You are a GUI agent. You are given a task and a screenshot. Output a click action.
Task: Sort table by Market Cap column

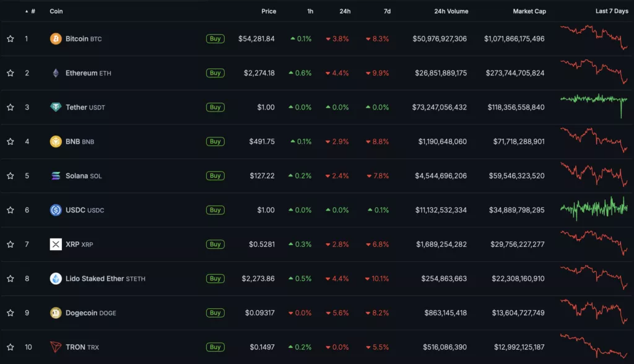pyautogui.click(x=529, y=11)
